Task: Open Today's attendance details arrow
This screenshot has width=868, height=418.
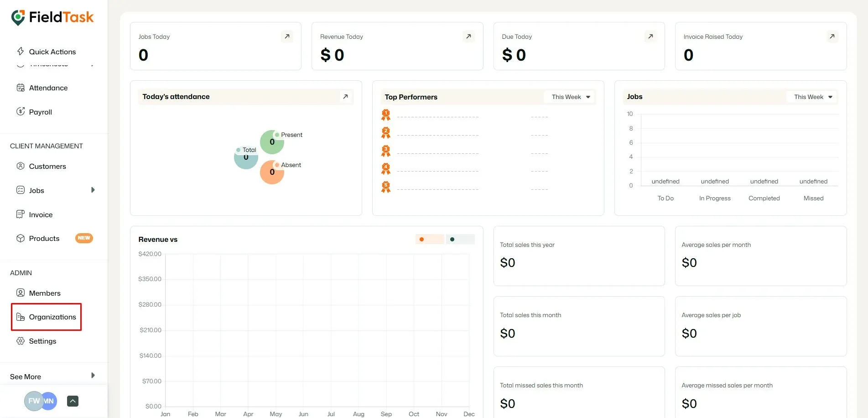Action: [345, 97]
